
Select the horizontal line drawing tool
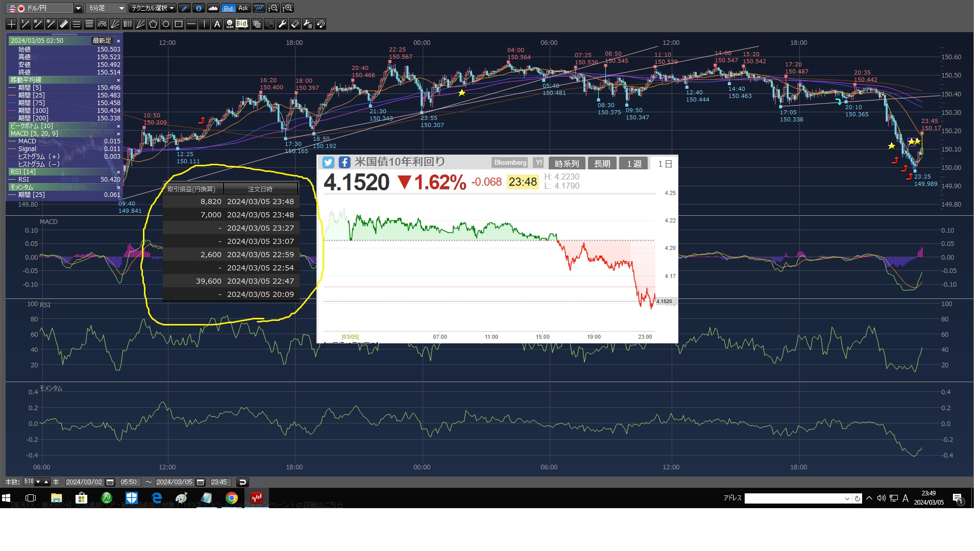pos(191,24)
